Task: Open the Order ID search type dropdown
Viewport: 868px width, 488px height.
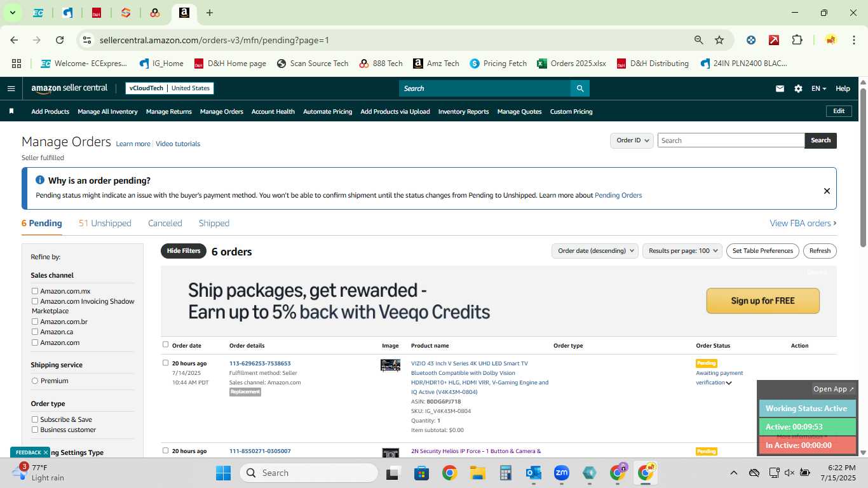Action: [x=632, y=140]
